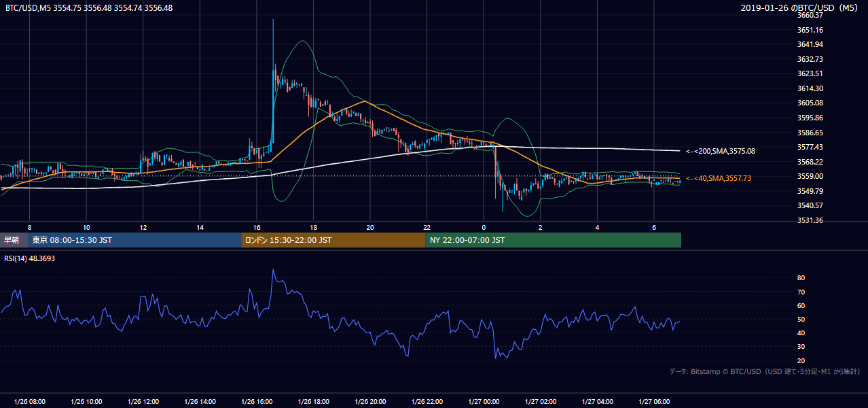Select the 200 SMA 3575.08 label
Viewport: 868px width, 408px height.
click(721, 151)
